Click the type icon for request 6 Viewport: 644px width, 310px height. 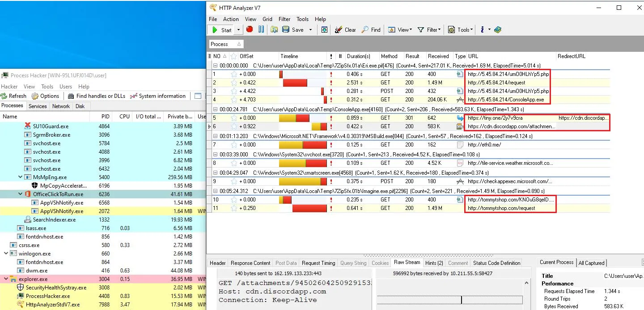tap(460, 126)
